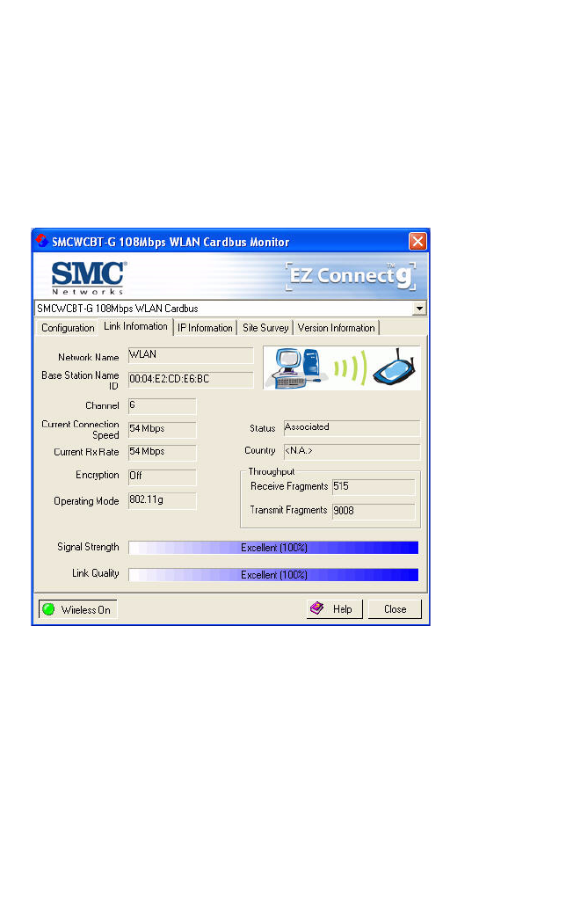This screenshot has height=917, width=588.
Task: Click the Channel field showing 6
Action: (x=163, y=406)
